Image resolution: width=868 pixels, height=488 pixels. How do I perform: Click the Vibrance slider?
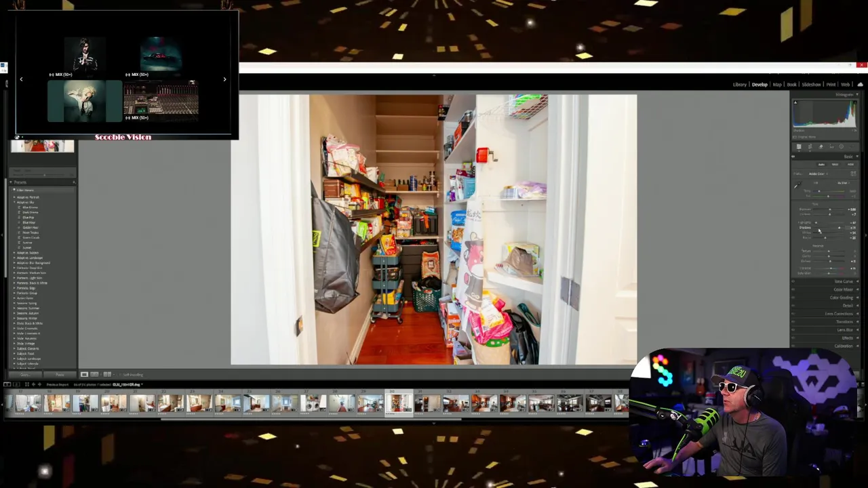(829, 268)
